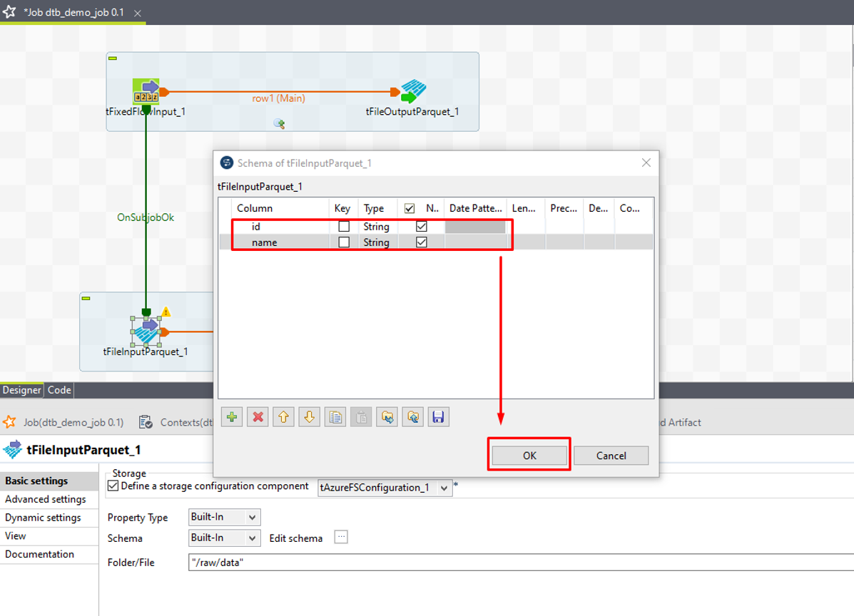Image resolution: width=854 pixels, height=616 pixels.
Task: Click the Edit schema ellipsis button
Action: pos(341,538)
